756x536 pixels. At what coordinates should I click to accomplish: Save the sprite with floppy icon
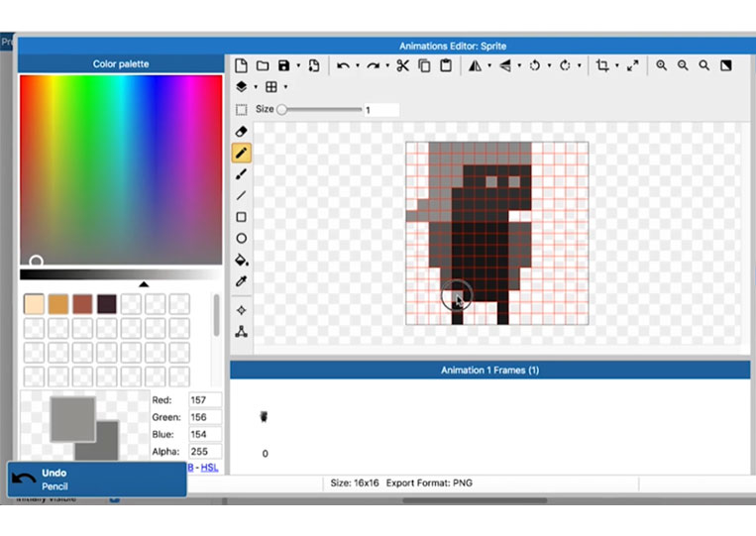pos(284,65)
